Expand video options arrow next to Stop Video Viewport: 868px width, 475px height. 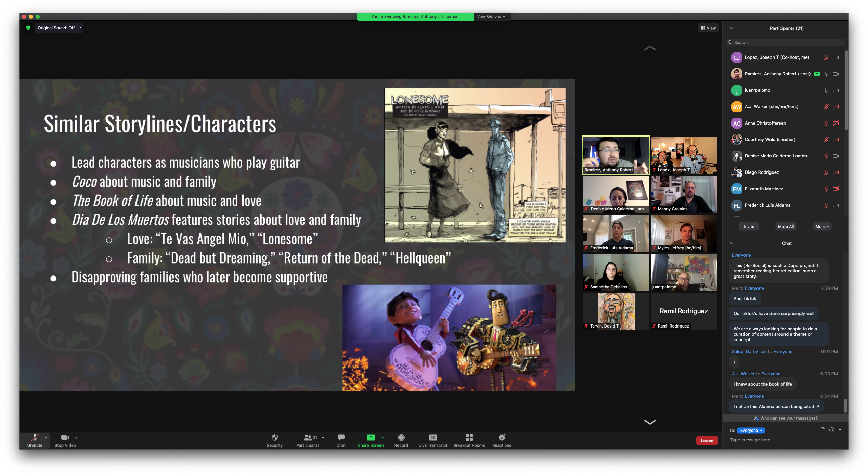click(x=76, y=437)
